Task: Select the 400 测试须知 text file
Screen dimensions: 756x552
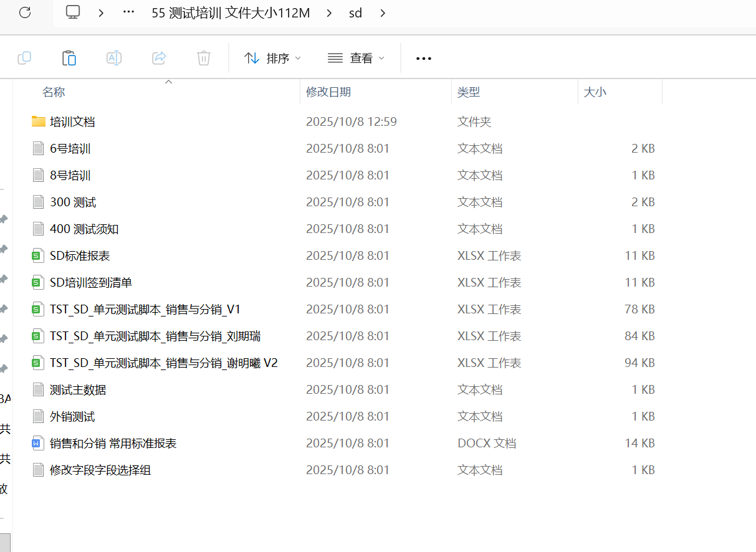Action: tap(84, 229)
